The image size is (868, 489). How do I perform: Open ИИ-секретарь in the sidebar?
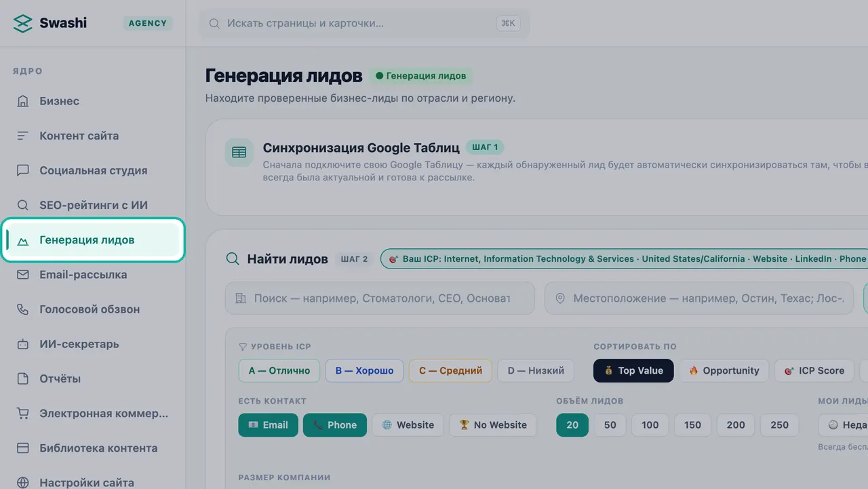93,344
